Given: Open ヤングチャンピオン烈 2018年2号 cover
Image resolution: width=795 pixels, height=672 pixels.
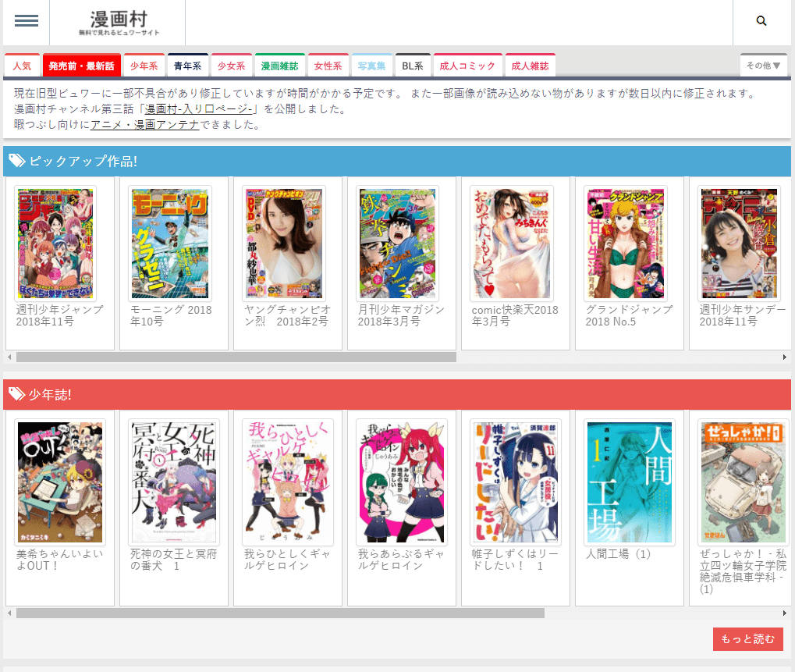Looking at the screenshot, I should click(284, 244).
